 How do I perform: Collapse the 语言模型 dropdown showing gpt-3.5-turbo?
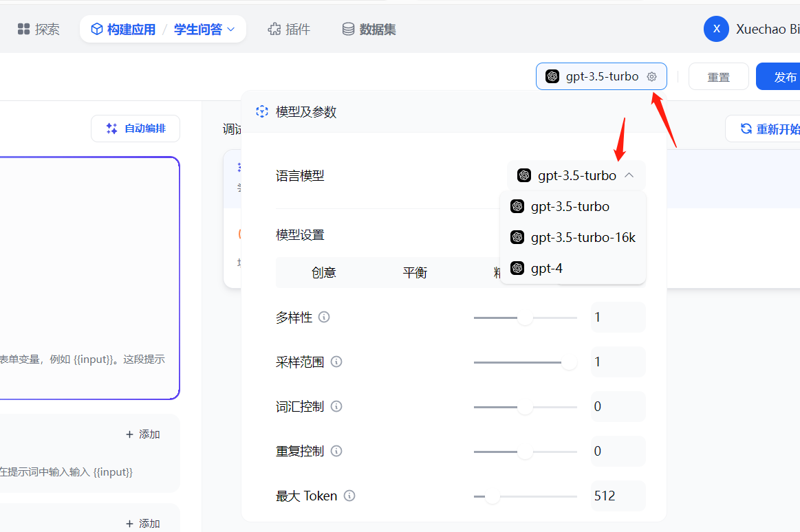tap(576, 175)
